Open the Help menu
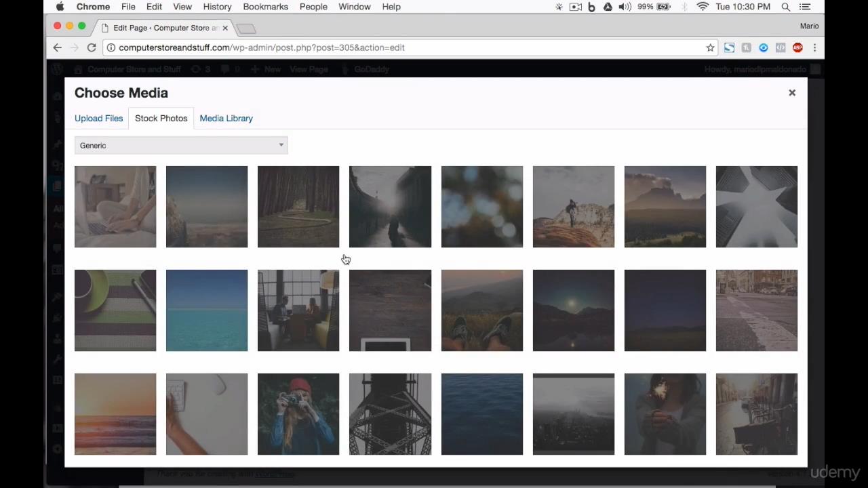The height and width of the screenshot is (488, 868). 391,7
